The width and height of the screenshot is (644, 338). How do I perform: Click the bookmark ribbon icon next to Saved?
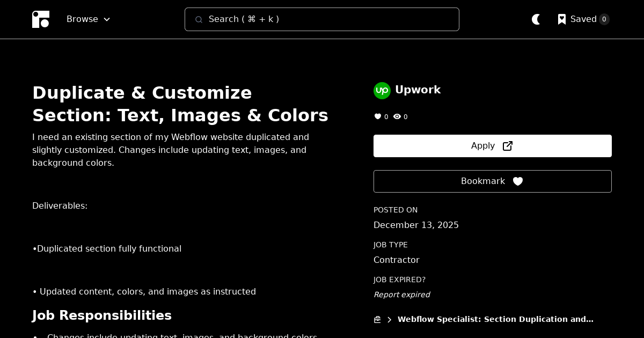[562, 19]
